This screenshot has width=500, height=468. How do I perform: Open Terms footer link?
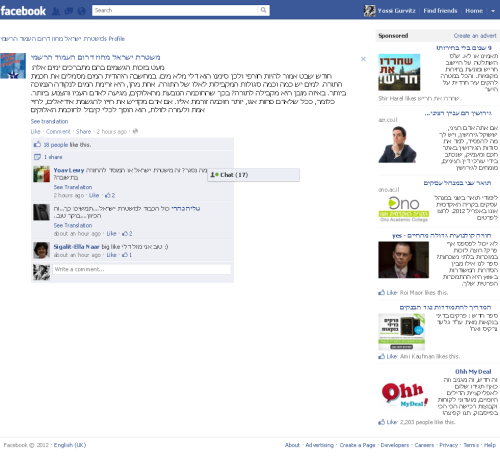[x=471, y=445]
